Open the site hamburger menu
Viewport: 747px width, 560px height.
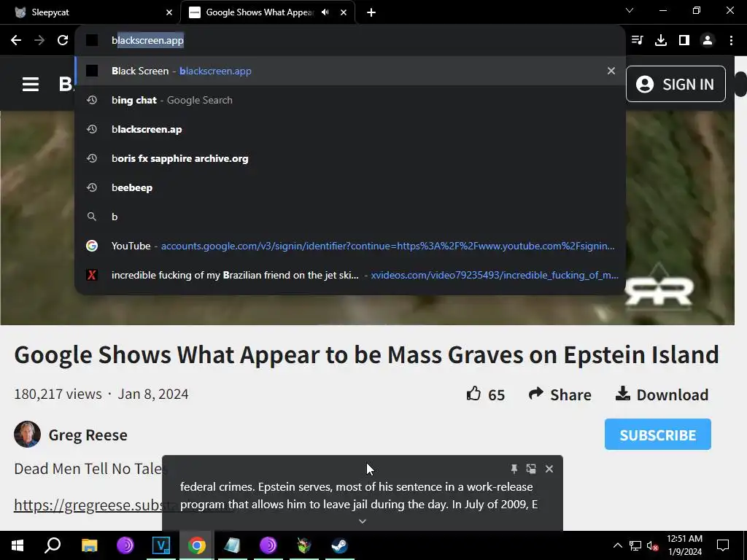pos(31,85)
